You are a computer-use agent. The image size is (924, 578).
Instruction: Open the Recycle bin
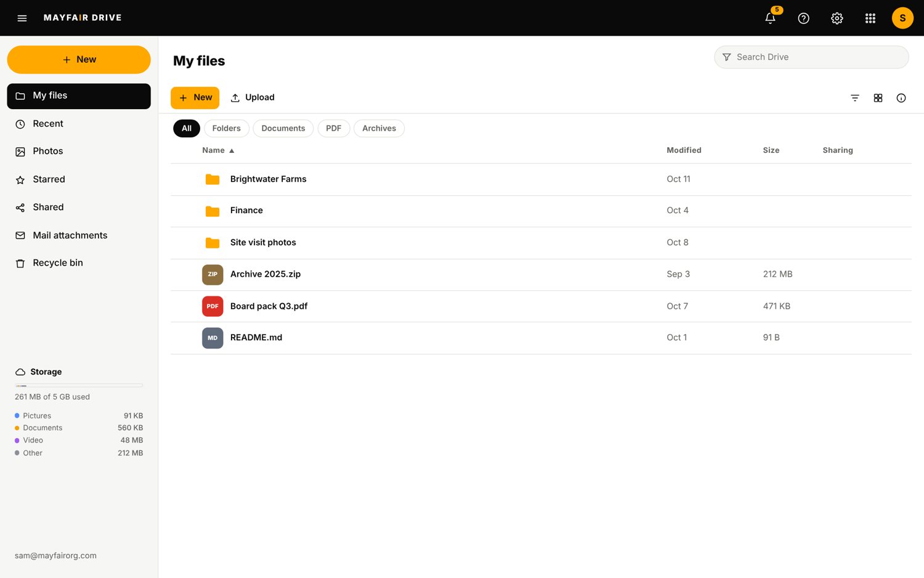point(79,263)
